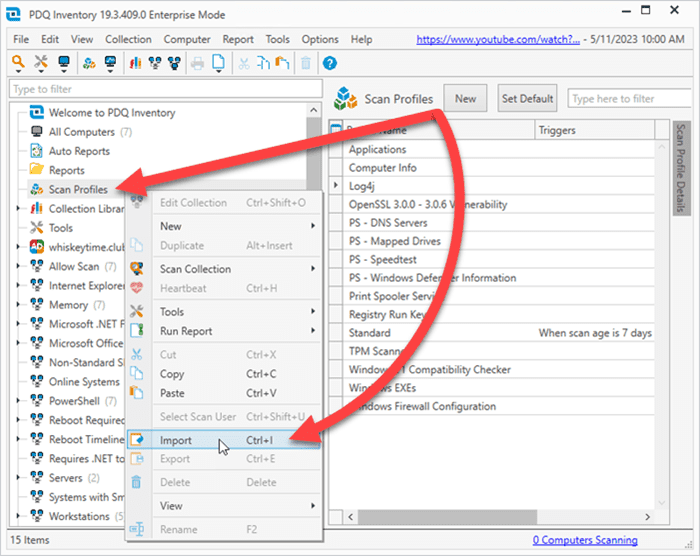This screenshot has width=700, height=556.
Task: Click the select-all header cell in profiles grid
Action: (336, 130)
